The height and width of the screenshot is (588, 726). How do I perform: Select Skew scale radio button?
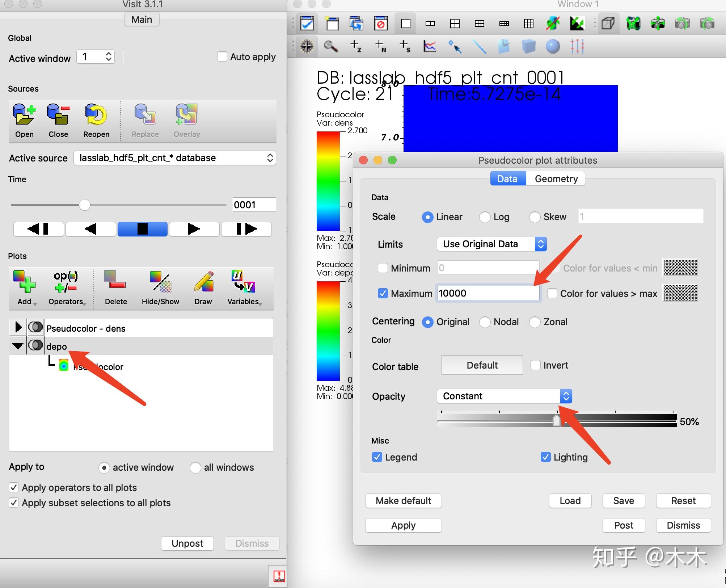click(x=535, y=217)
